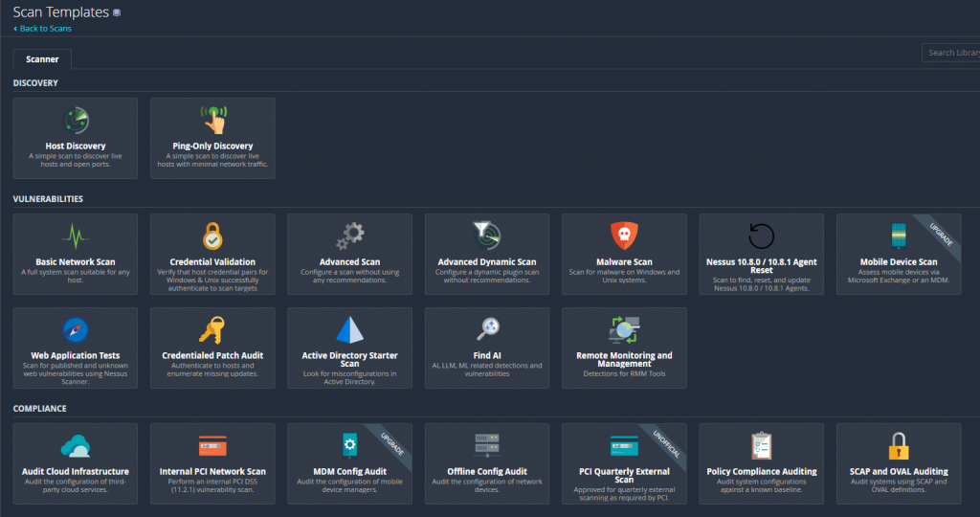This screenshot has width=980, height=517.
Task: Click 'Nessus 10.8.0 / 10.8.1 Agent Reset' title
Action: [x=761, y=266]
